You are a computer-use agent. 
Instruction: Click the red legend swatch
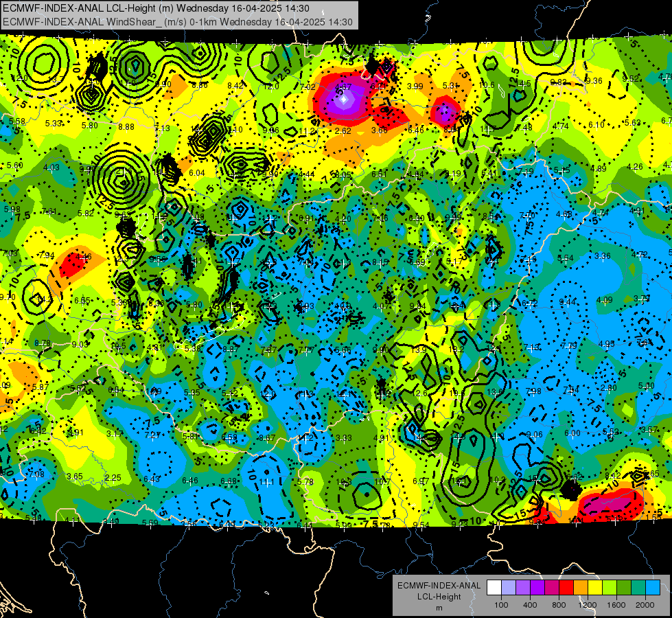(566, 588)
